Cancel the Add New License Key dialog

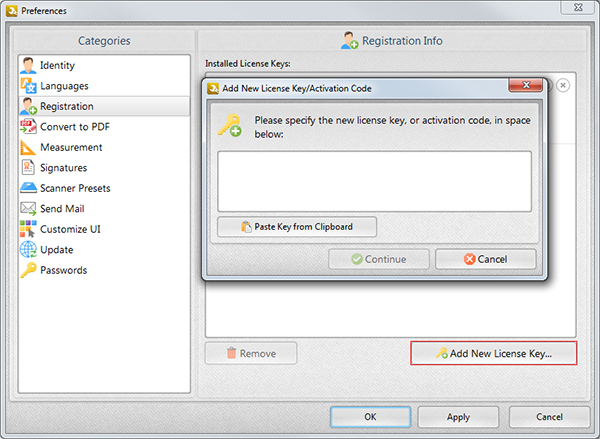[485, 259]
